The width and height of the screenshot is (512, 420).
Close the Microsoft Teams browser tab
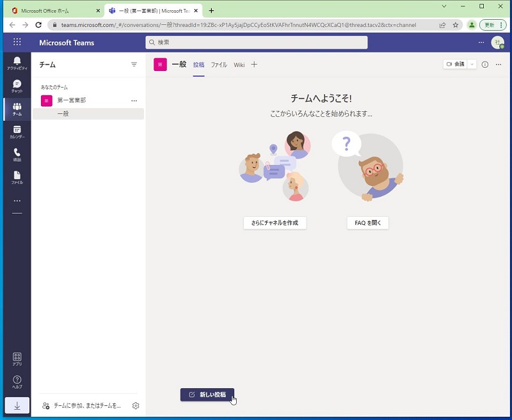pyautogui.click(x=196, y=11)
